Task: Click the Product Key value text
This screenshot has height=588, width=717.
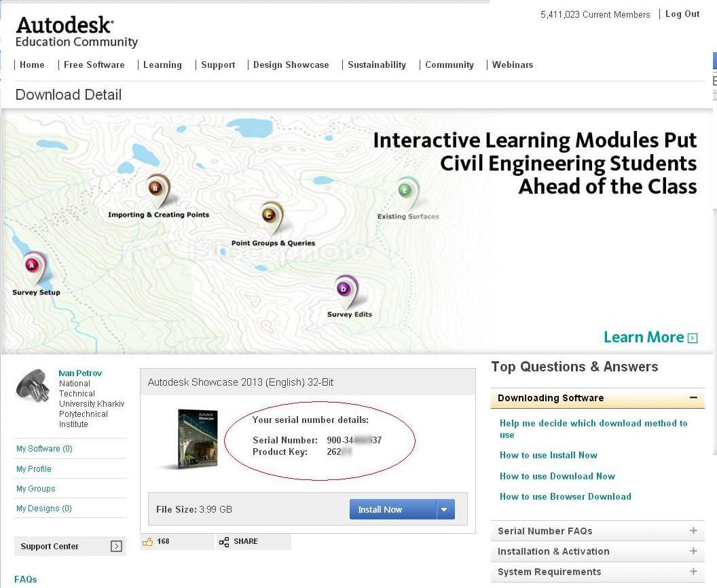Action: [339, 452]
